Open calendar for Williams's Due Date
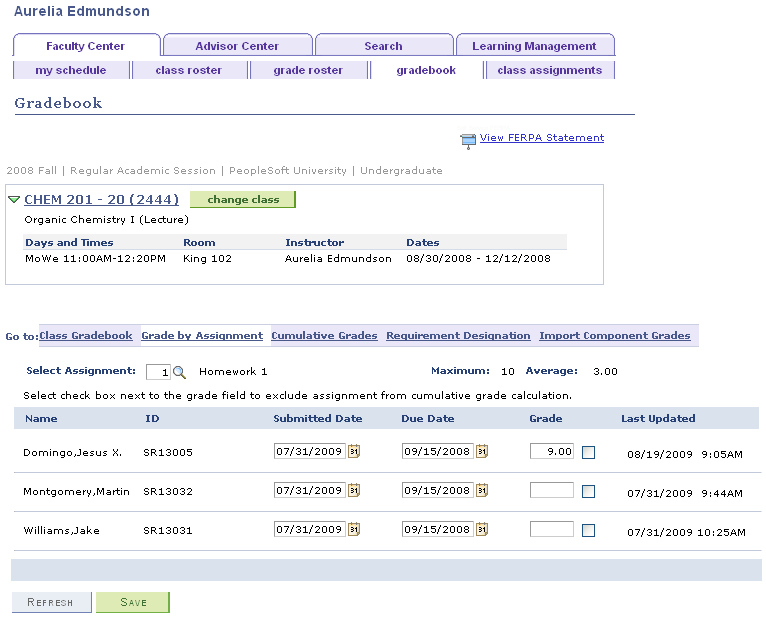766x617 pixels. pos(482,529)
